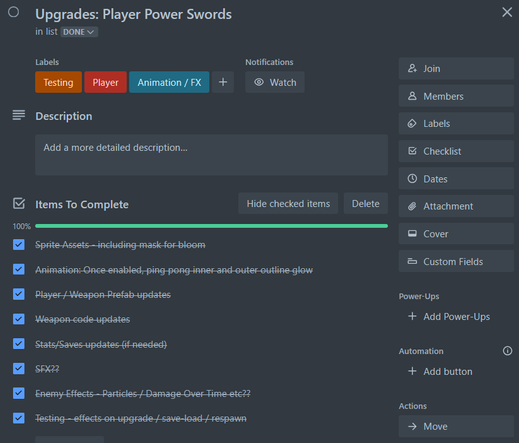Open the Labels sidebar option

tap(456, 124)
